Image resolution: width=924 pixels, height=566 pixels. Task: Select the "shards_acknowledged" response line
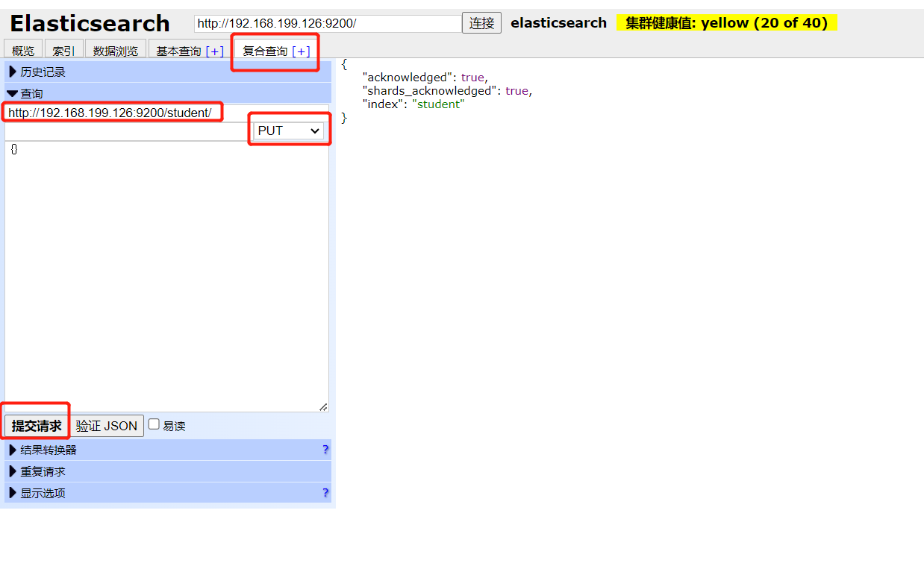(x=446, y=91)
